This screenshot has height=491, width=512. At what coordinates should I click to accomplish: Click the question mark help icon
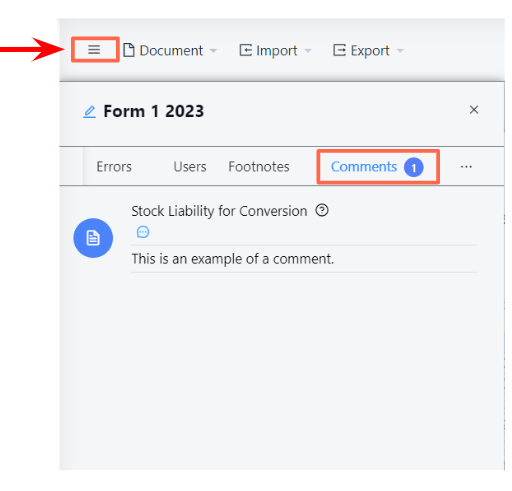322,210
